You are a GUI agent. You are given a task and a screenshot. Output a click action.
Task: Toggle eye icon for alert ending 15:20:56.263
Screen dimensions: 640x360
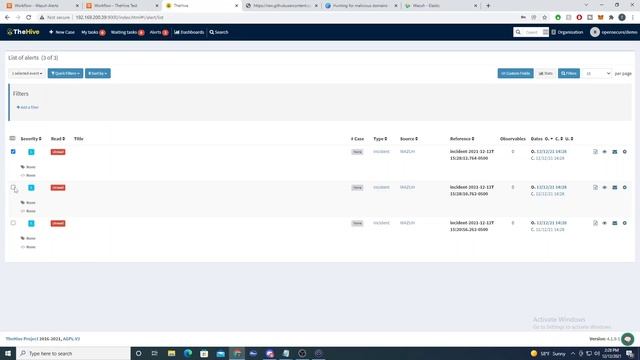point(604,223)
